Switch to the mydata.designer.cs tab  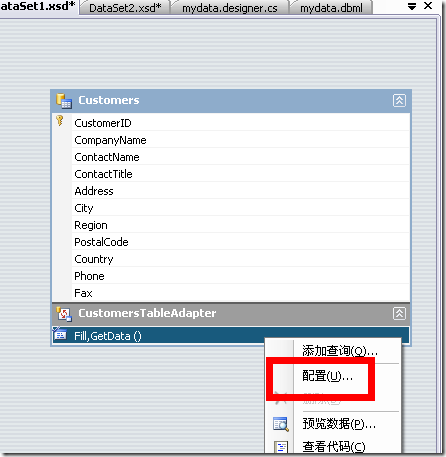[x=230, y=8]
